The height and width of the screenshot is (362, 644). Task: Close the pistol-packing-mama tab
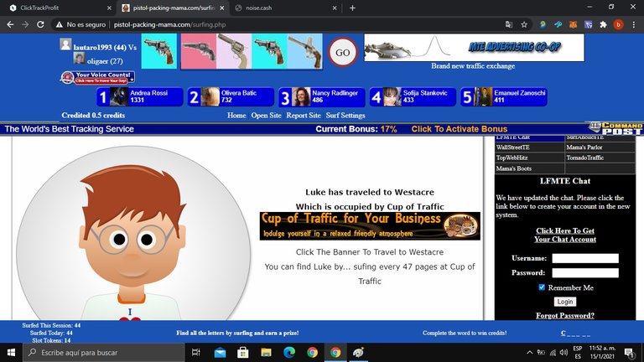tap(221, 8)
